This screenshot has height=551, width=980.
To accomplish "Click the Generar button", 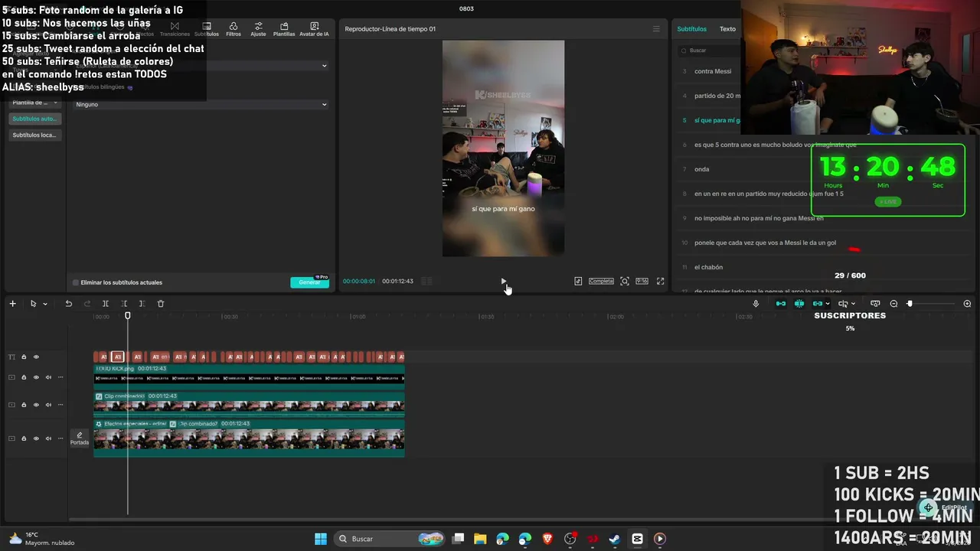I will point(310,282).
